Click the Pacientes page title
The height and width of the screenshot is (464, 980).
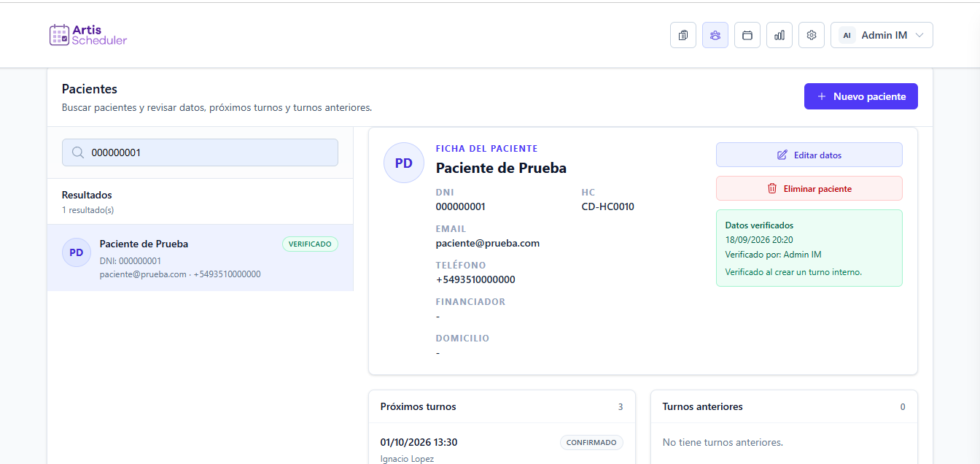[x=90, y=89]
